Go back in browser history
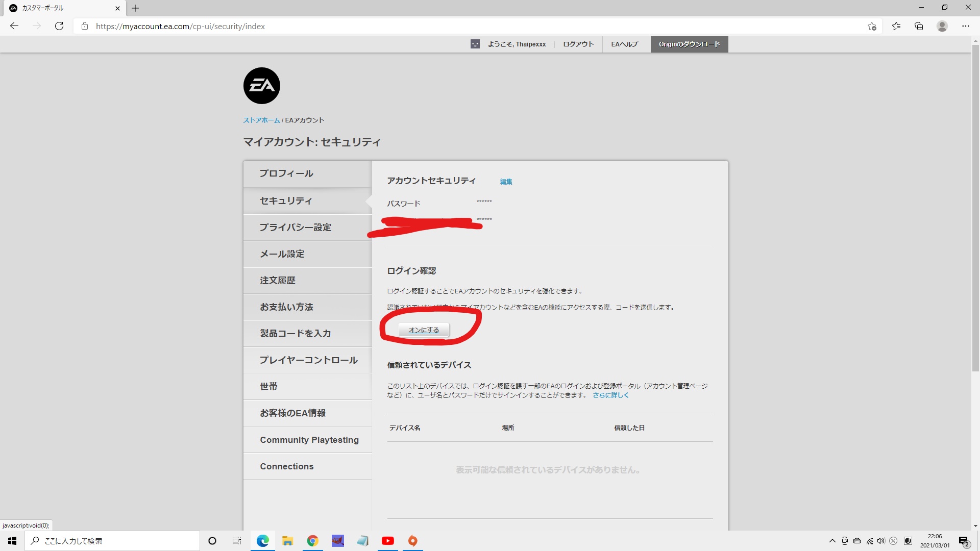 click(x=14, y=26)
